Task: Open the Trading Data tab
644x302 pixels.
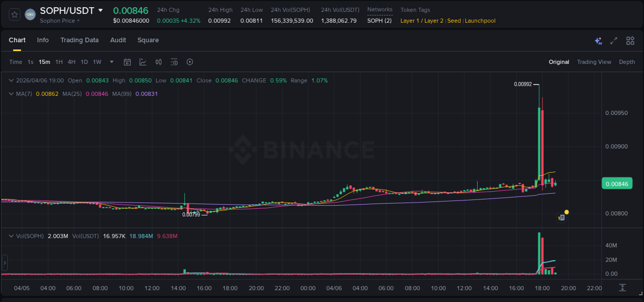Action: pyautogui.click(x=79, y=40)
